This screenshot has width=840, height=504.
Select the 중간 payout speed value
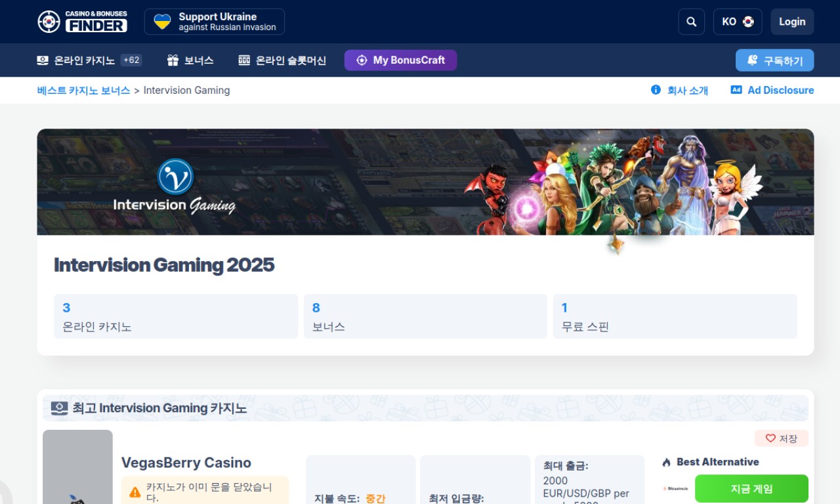click(x=375, y=499)
